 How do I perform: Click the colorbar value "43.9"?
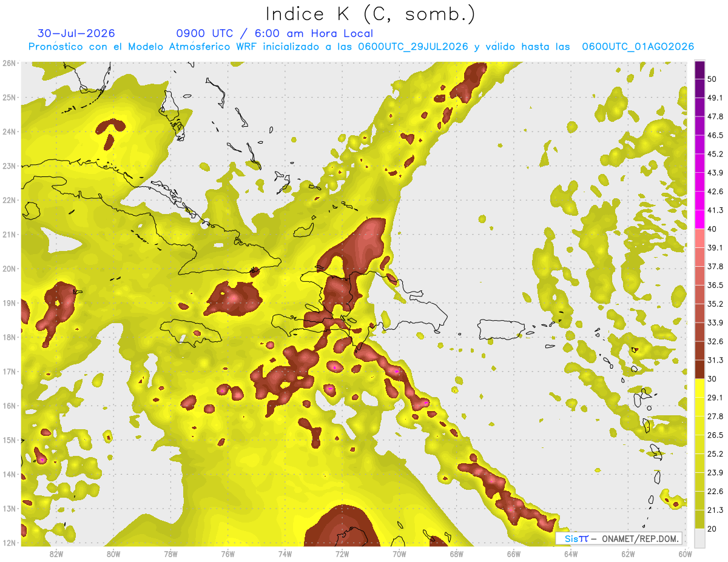coord(715,173)
